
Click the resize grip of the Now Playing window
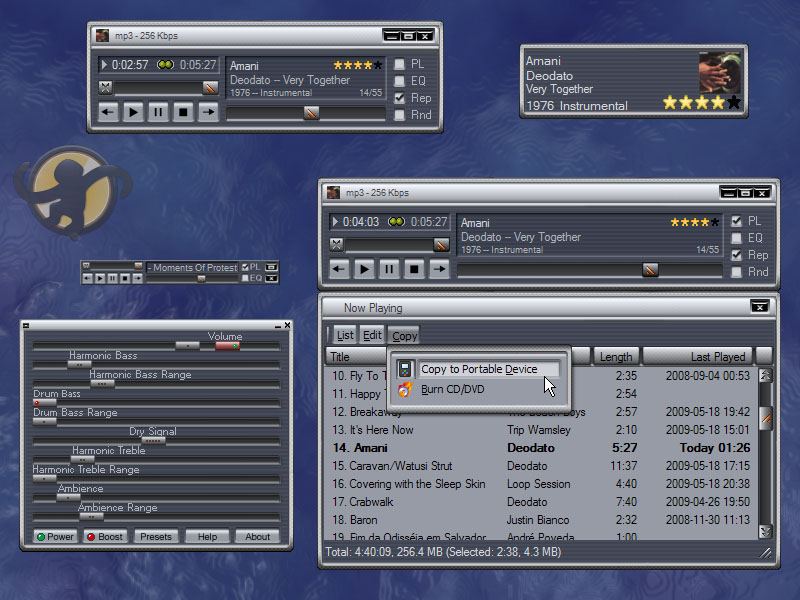click(765, 553)
